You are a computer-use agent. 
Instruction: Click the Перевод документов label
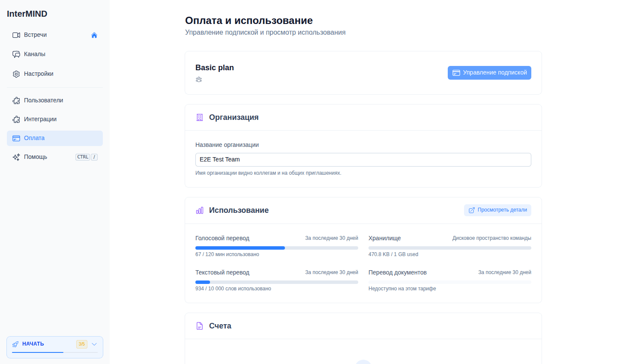[398, 272]
